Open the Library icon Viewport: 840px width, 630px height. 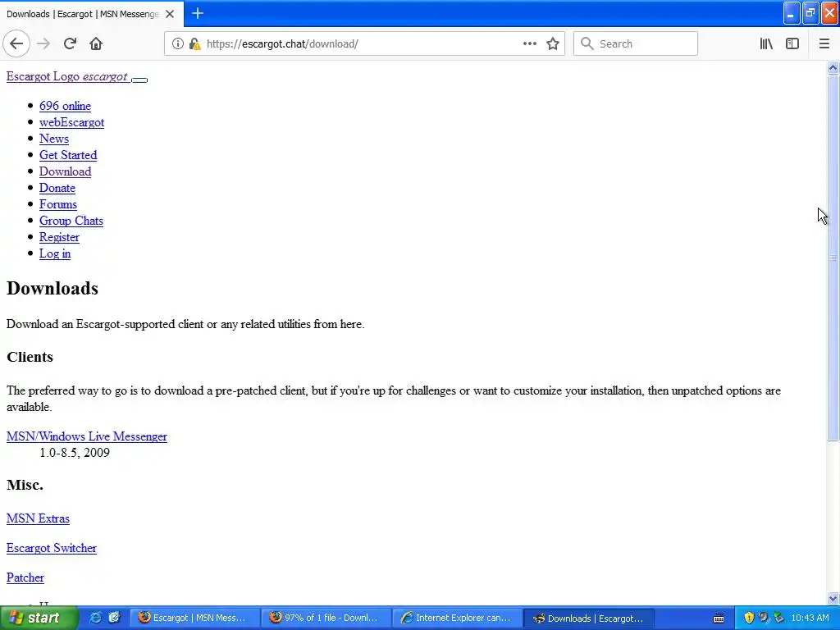click(766, 44)
